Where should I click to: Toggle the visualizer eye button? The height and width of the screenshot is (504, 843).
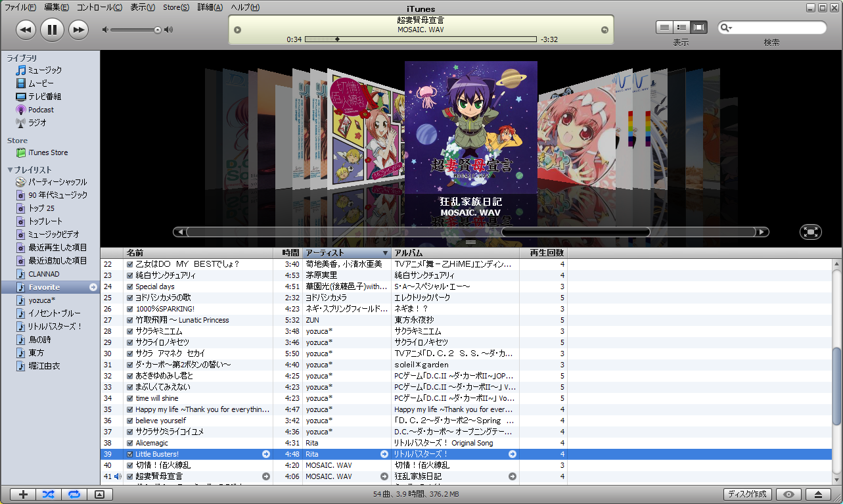coord(789,494)
